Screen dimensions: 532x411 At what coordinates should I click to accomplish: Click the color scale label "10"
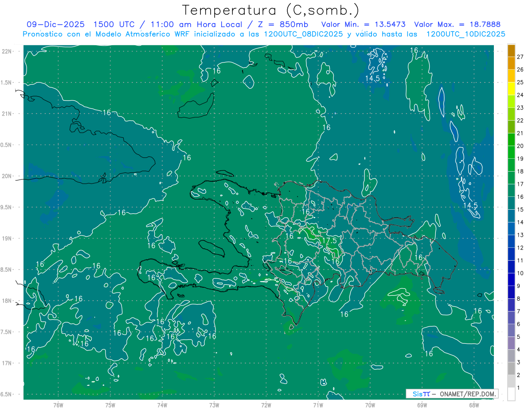pyautogui.click(x=520, y=273)
